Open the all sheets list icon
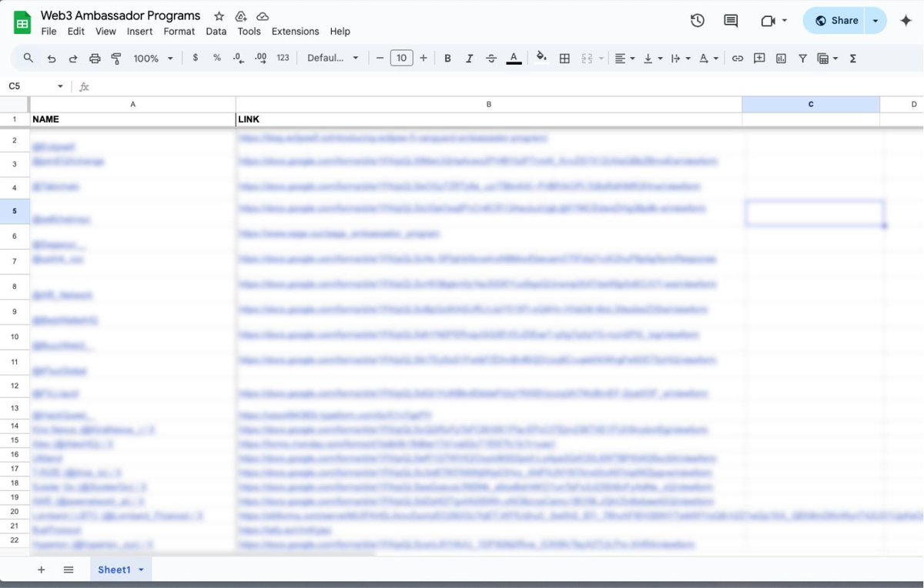 (69, 570)
